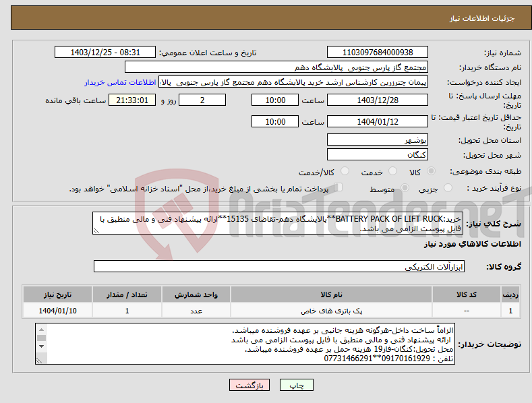Click the شرح کلی نیاز label

(x=494, y=224)
